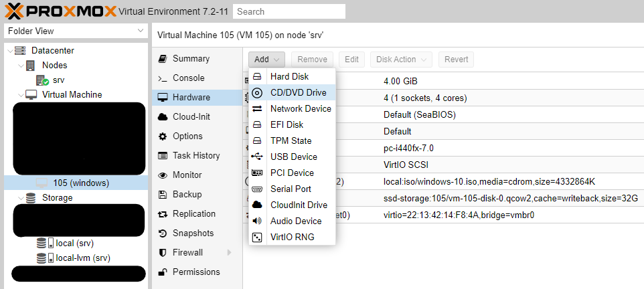Click the pc-i440fx-7.0 machine value

pos(408,149)
